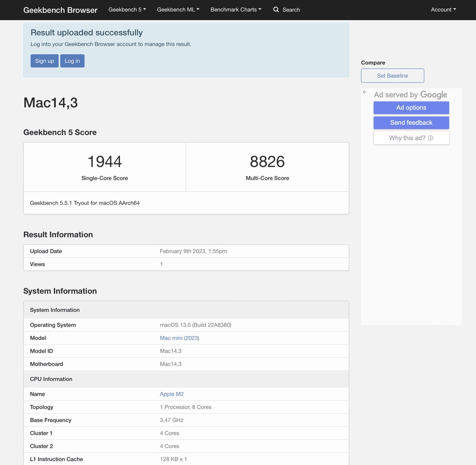Image resolution: width=476 pixels, height=465 pixels.
Task: Click the Model ID row label
Action: (42, 351)
